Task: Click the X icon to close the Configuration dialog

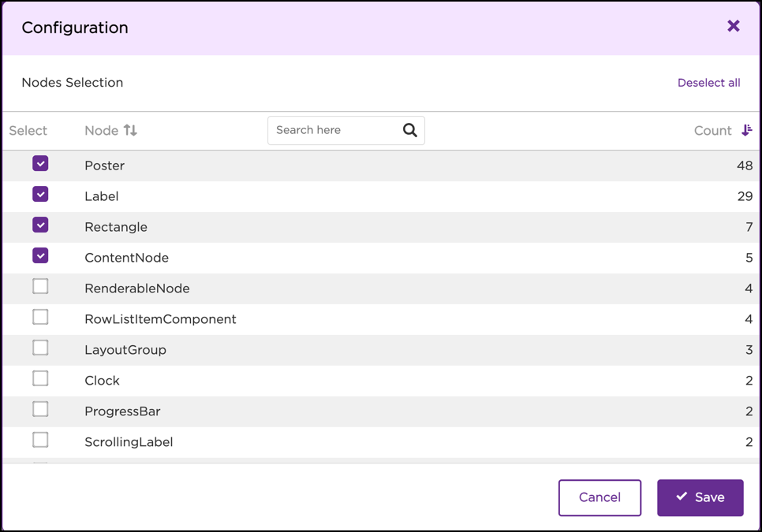Action: pos(733,26)
